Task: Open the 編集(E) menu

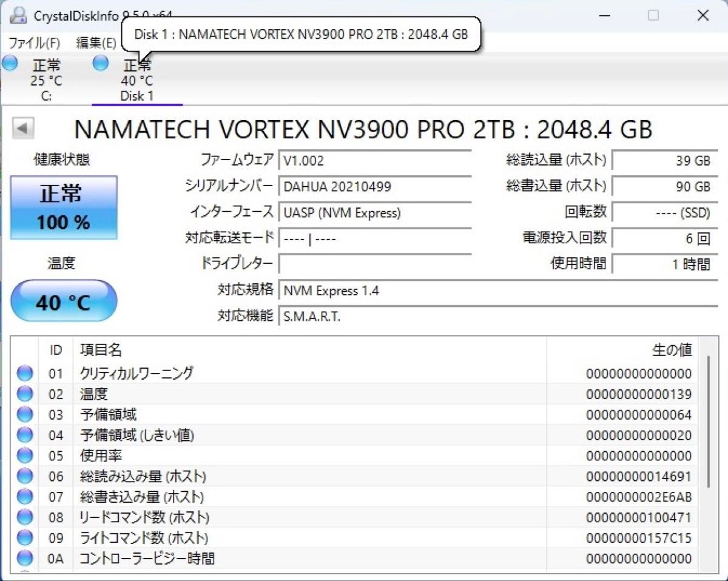Action: pyautogui.click(x=96, y=43)
